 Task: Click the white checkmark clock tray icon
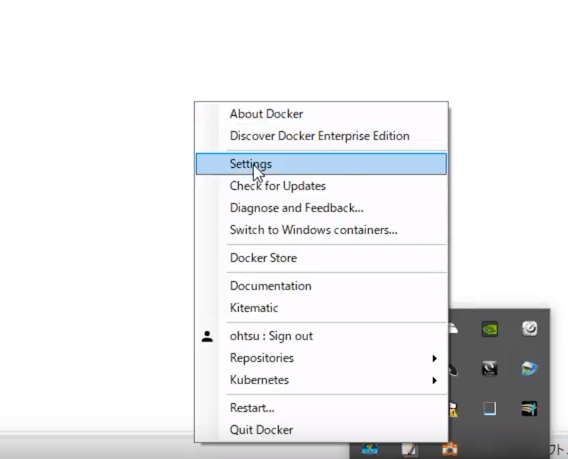click(x=529, y=329)
